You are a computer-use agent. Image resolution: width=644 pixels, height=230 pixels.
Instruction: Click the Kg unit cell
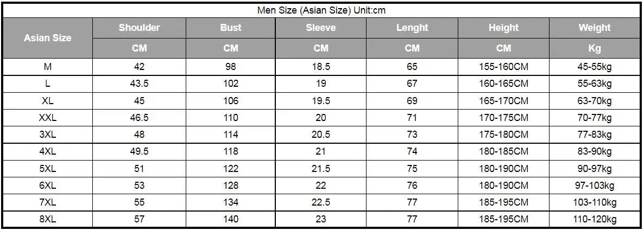(594, 48)
